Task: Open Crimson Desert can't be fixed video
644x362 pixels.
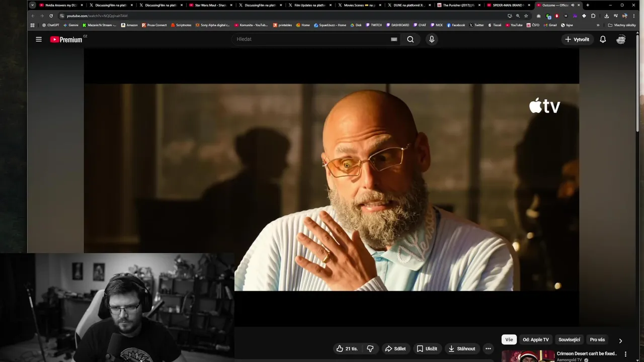Action: (x=587, y=354)
